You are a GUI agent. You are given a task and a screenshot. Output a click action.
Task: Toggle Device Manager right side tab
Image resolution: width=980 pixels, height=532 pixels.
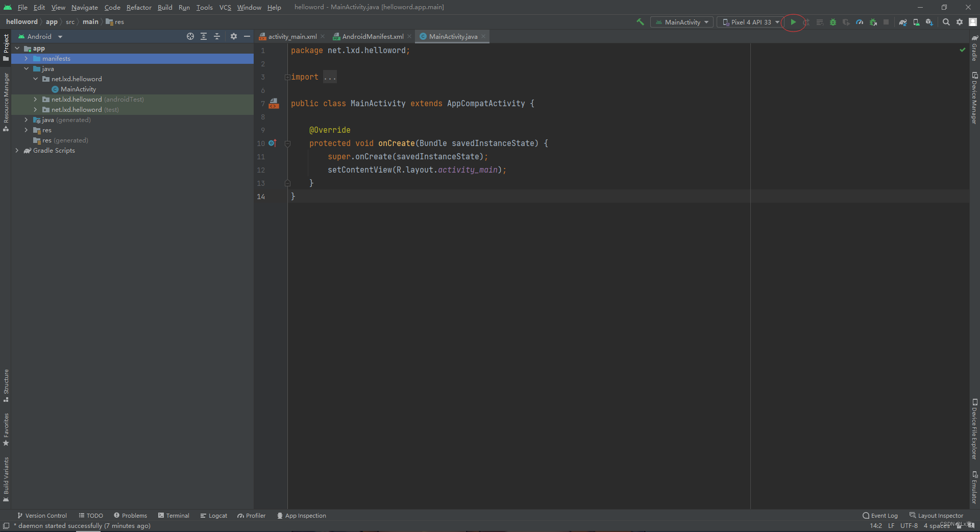coord(974,98)
